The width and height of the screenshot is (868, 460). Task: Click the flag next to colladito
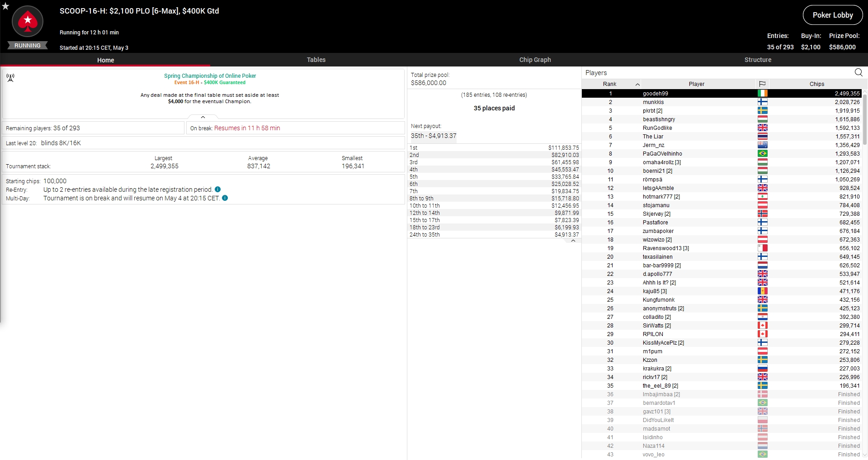pyautogui.click(x=763, y=317)
